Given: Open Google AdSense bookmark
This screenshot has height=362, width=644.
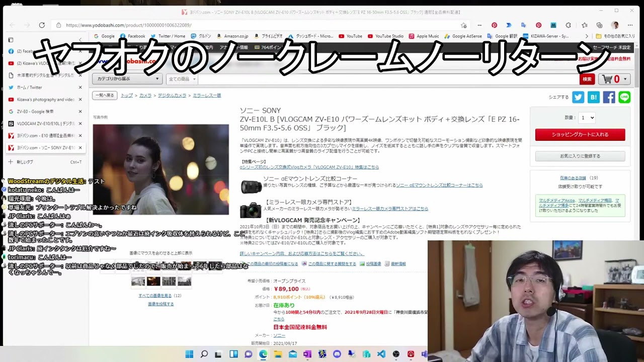Looking at the screenshot, I should click(463, 36).
